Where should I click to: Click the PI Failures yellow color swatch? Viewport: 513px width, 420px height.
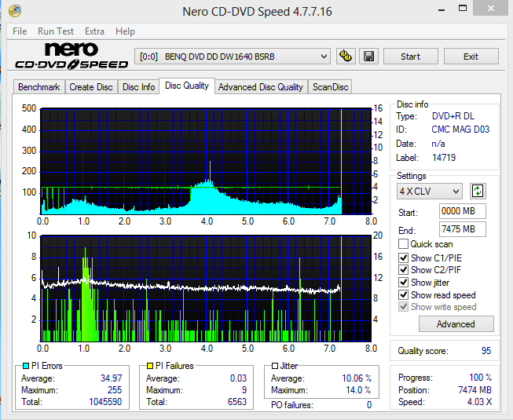(150, 366)
